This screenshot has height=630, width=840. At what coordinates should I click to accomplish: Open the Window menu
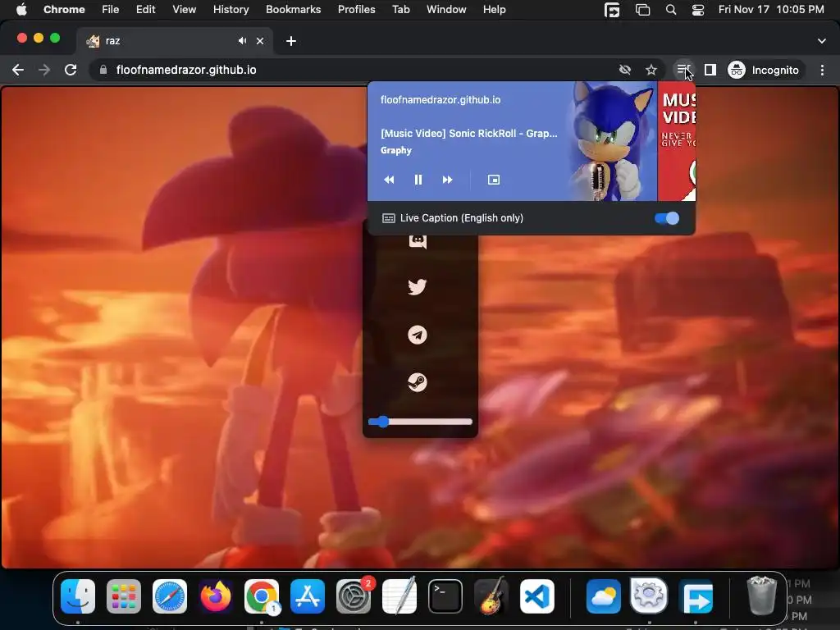pos(446,9)
